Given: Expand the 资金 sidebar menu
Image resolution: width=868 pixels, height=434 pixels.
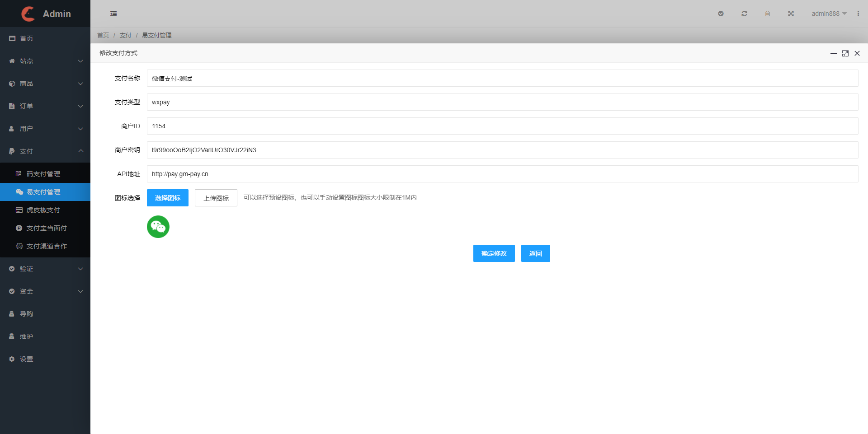Looking at the screenshot, I should pos(45,291).
